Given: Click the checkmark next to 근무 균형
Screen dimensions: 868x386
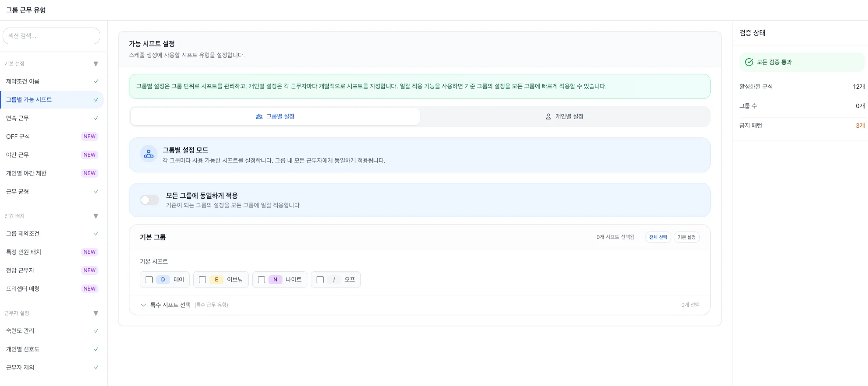Looking at the screenshot, I should click(96, 192).
